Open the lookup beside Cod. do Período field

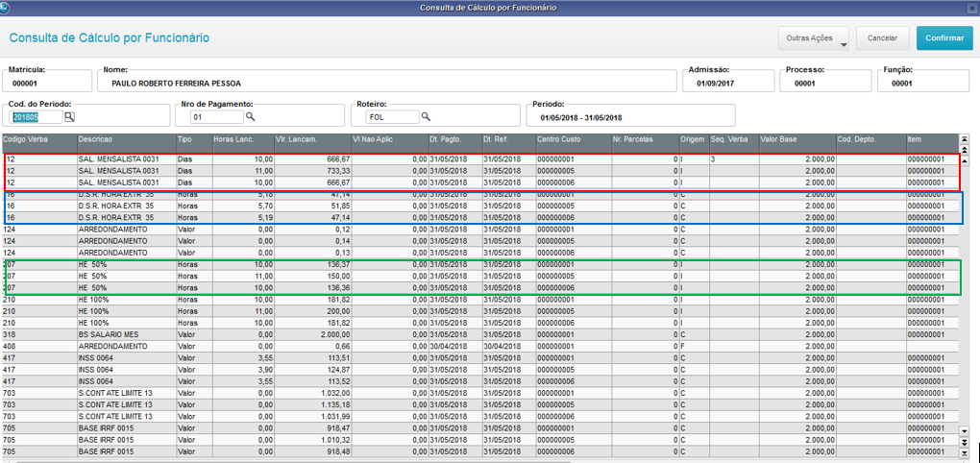click(x=69, y=116)
